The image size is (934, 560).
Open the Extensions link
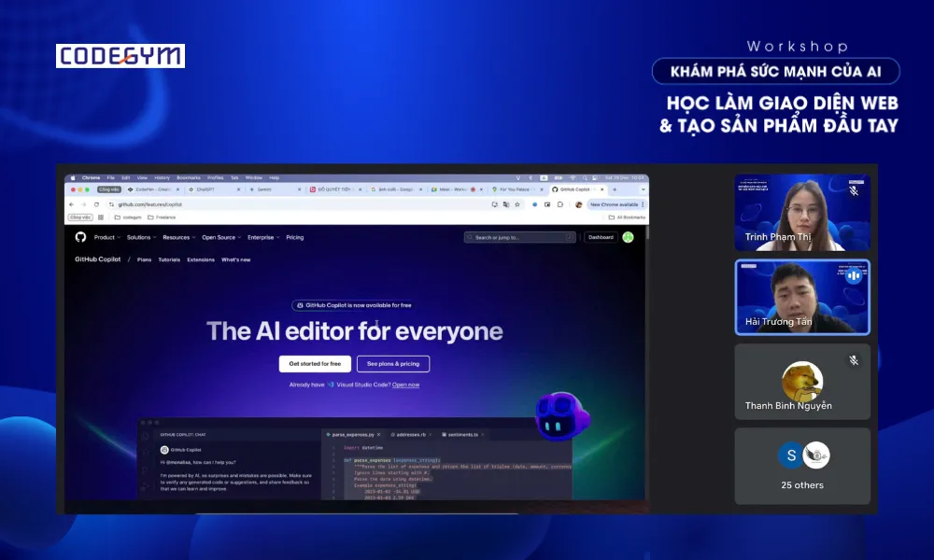click(x=201, y=259)
